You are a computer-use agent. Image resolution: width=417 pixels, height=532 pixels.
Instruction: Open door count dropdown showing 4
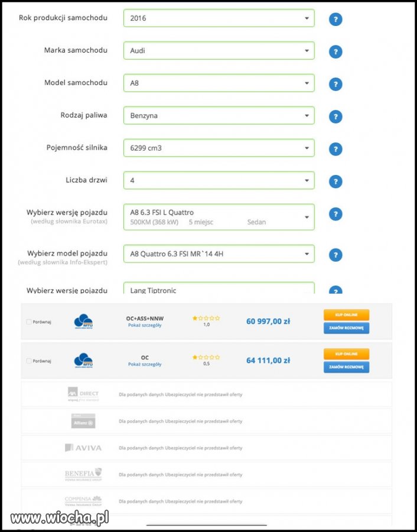[219, 180]
